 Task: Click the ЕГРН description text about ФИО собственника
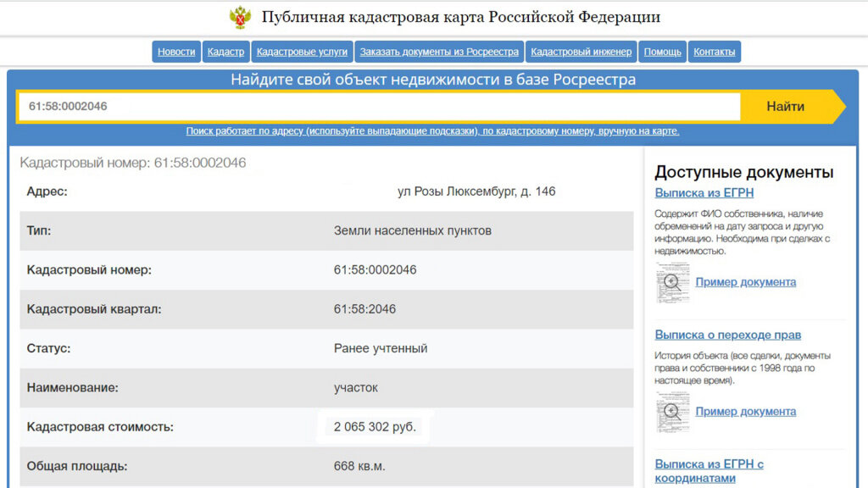743,232
